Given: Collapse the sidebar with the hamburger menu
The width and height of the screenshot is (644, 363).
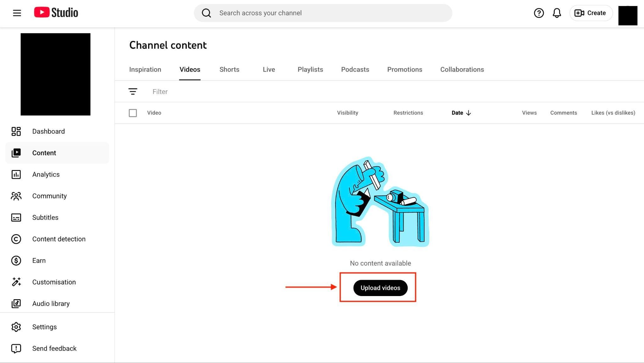Looking at the screenshot, I should 17,13.
